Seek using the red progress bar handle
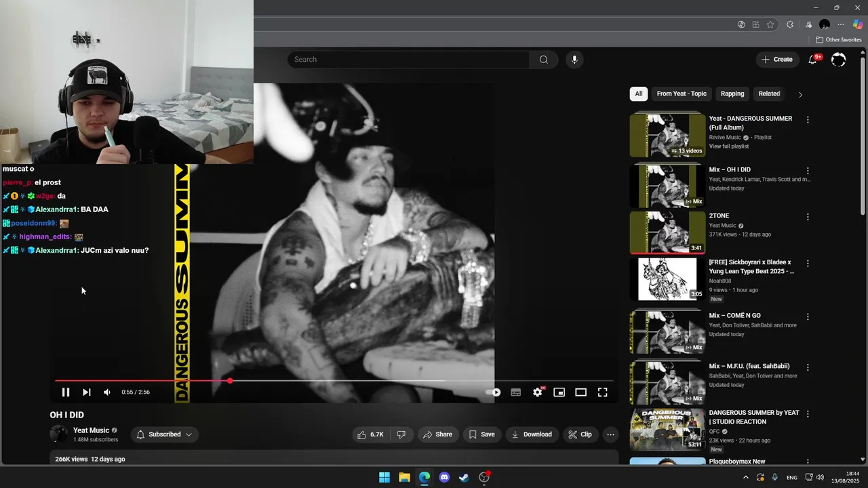The height and width of the screenshot is (488, 868). [230, 381]
